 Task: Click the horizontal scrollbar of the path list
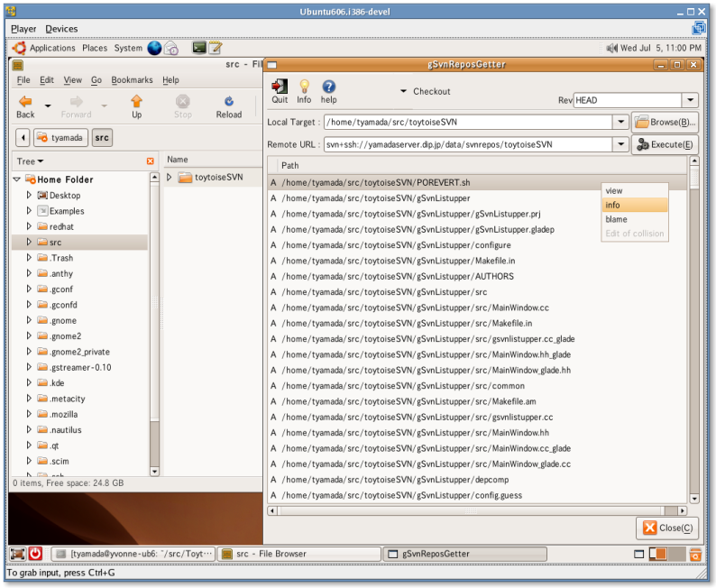(x=477, y=510)
